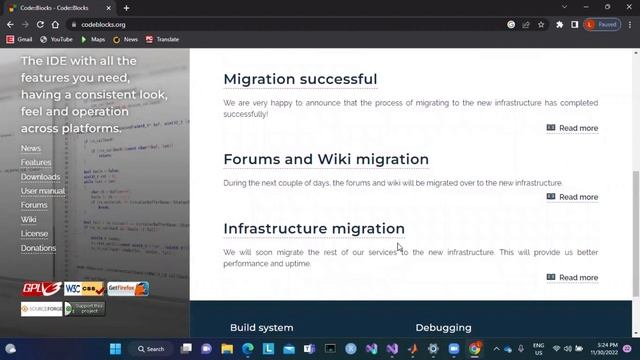
Task: Open the Forums and Wiki migration headline
Action: pyautogui.click(x=326, y=159)
